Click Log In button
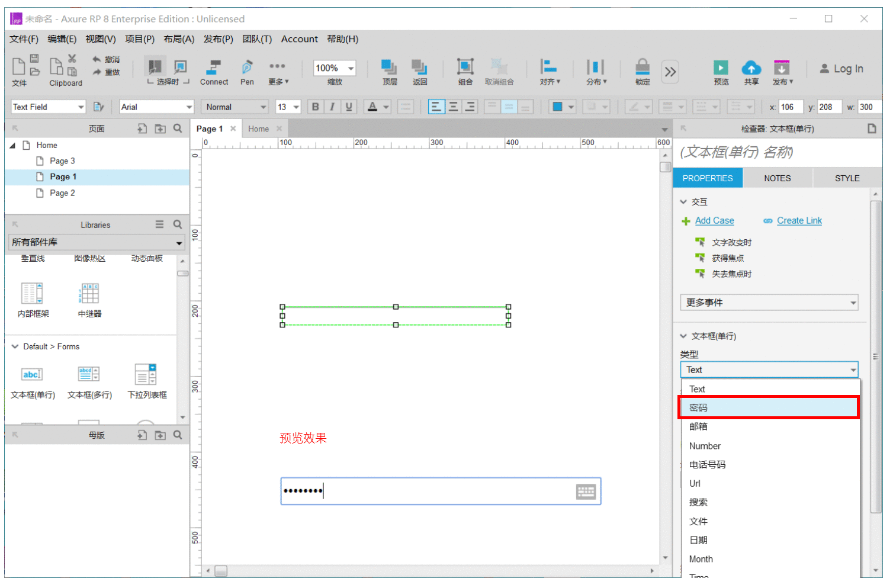The width and height of the screenshot is (893, 588). (x=841, y=69)
